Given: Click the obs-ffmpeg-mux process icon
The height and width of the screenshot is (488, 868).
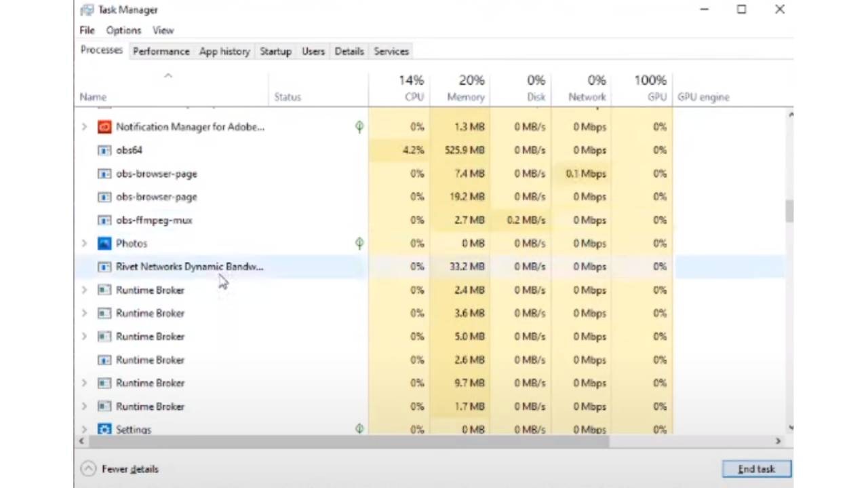Looking at the screenshot, I should pyautogui.click(x=104, y=220).
